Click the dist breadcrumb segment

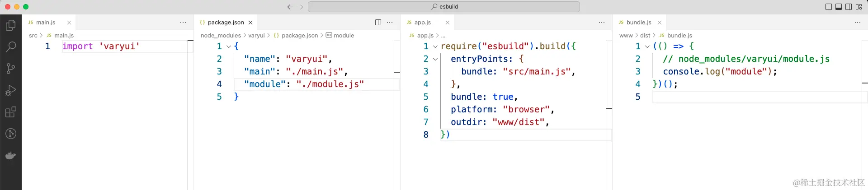[645, 35]
